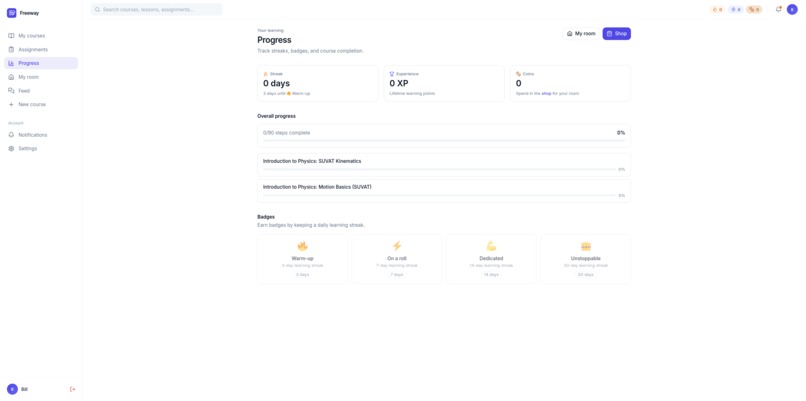Screen dimensions: 806x401
Task: Click the Experience card showing 0 XP
Action: 444,83
